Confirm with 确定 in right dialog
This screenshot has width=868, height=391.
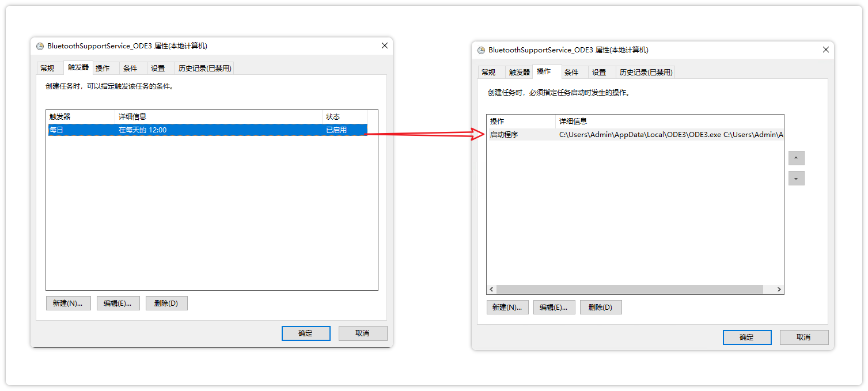746,337
